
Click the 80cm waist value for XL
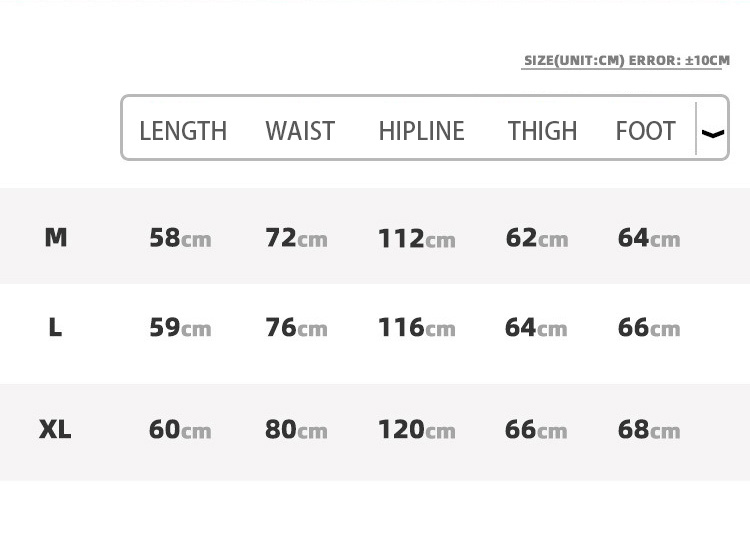(x=297, y=430)
